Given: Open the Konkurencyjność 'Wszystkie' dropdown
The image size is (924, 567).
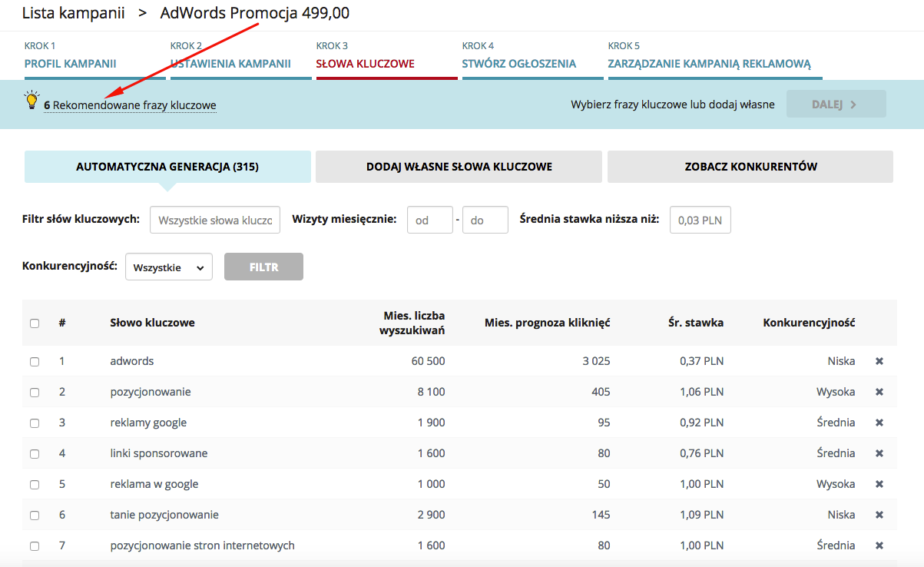Looking at the screenshot, I should pyautogui.click(x=169, y=267).
